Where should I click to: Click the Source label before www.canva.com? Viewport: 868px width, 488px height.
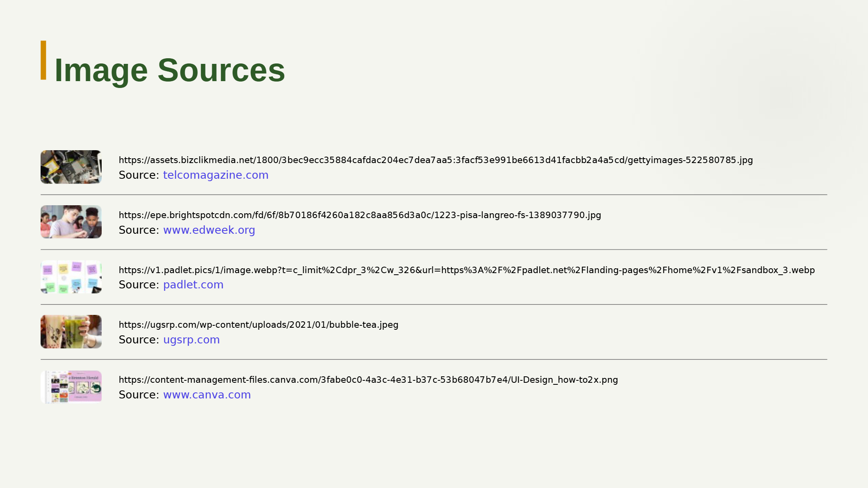point(139,395)
